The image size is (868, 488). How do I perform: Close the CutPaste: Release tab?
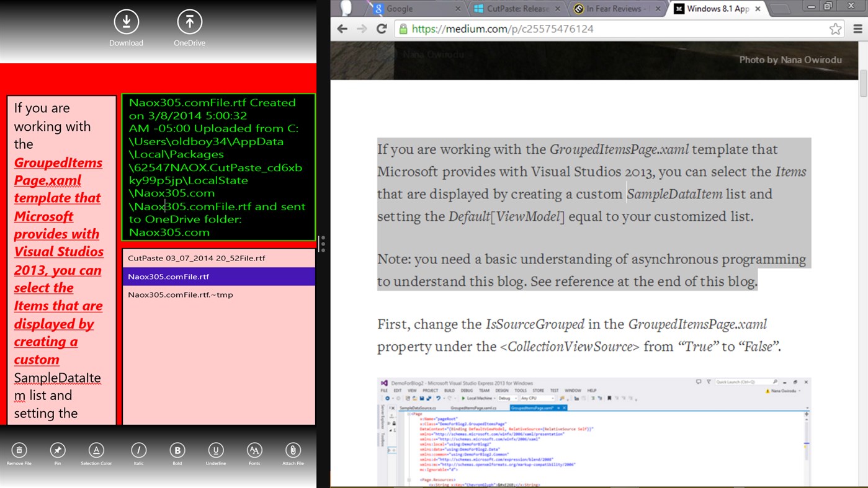coord(558,9)
